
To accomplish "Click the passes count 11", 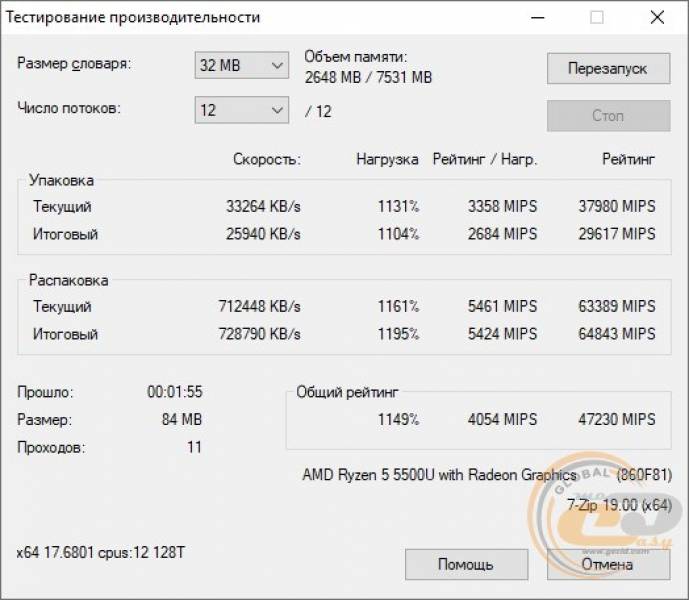I will click(194, 447).
